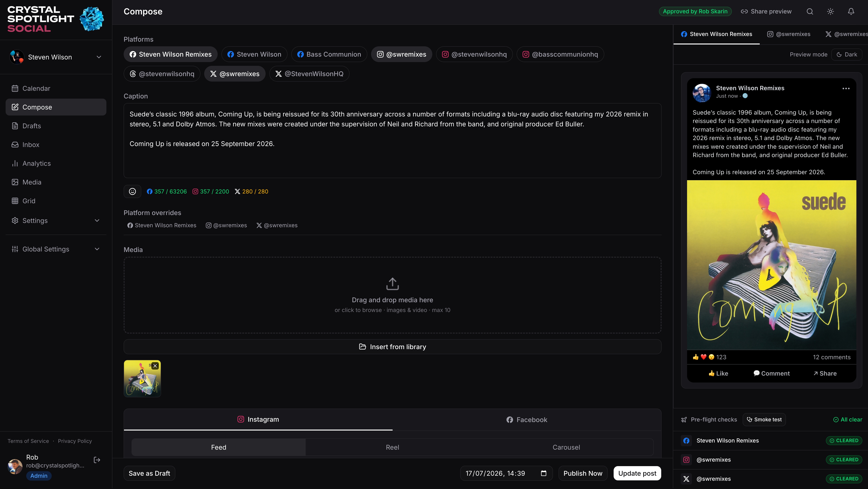Open the Inbox page

[x=56, y=145]
